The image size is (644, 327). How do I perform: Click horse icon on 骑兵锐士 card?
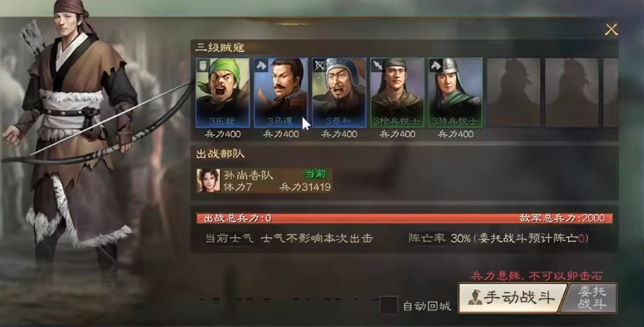[x=435, y=65]
